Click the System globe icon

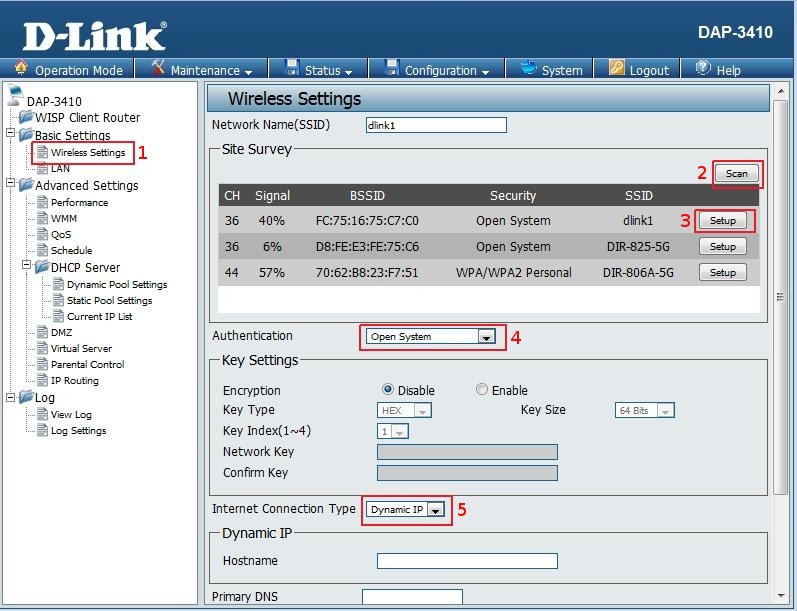(x=526, y=69)
